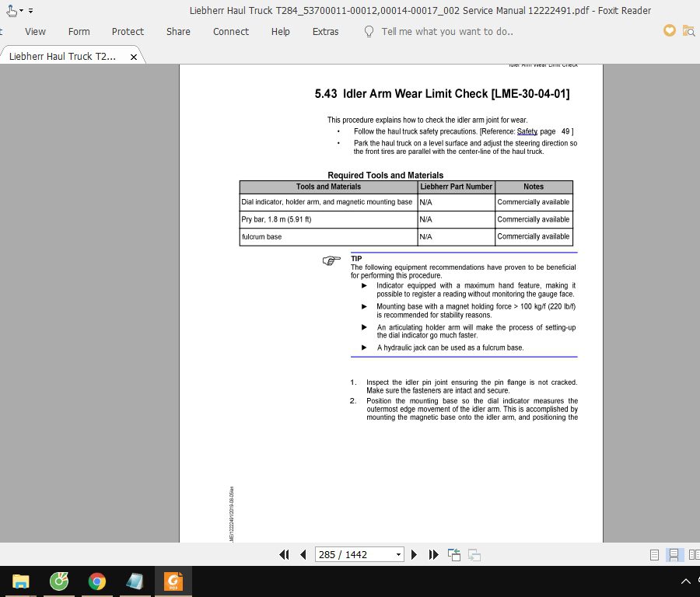Open the View ribbon tab
Image resolution: width=700 pixels, height=597 pixels.
coord(35,32)
